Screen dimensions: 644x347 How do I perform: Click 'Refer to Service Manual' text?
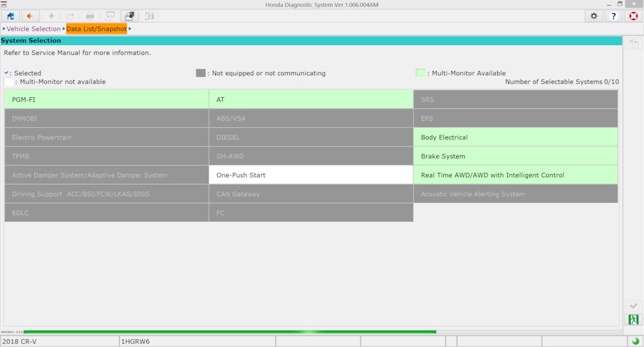[x=77, y=52]
